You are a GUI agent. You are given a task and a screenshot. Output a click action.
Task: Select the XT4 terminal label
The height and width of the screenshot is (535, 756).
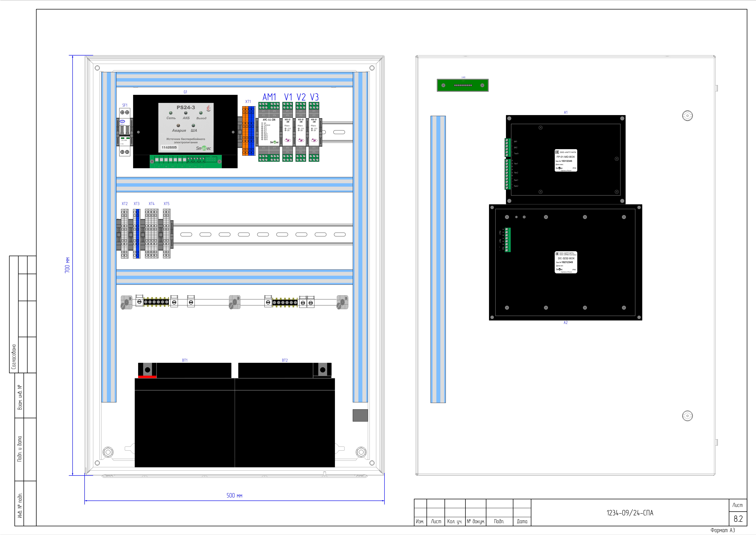tap(151, 204)
